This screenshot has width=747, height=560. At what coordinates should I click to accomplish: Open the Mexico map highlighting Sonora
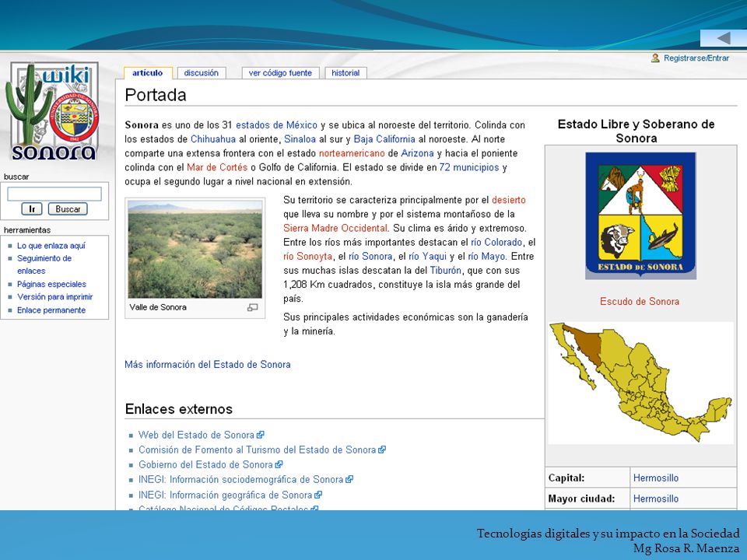(640, 383)
